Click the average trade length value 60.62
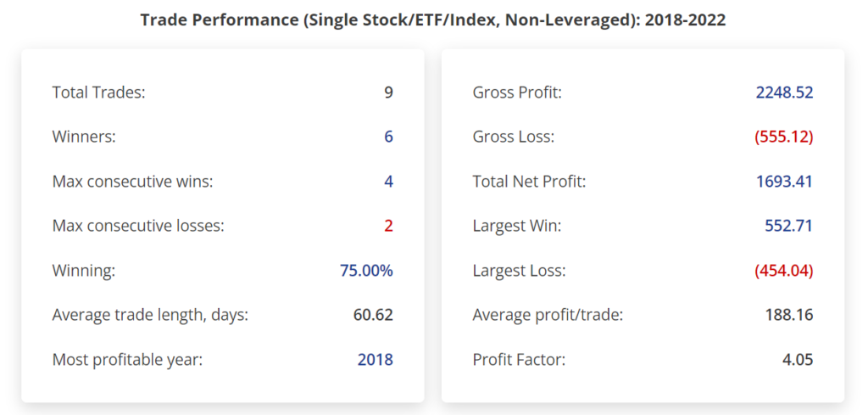This screenshot has width=868, height=415. point(373,315)
